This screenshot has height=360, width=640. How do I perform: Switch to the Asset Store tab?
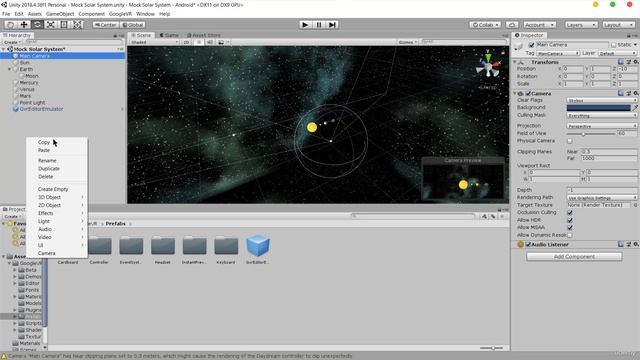point(203,35)
